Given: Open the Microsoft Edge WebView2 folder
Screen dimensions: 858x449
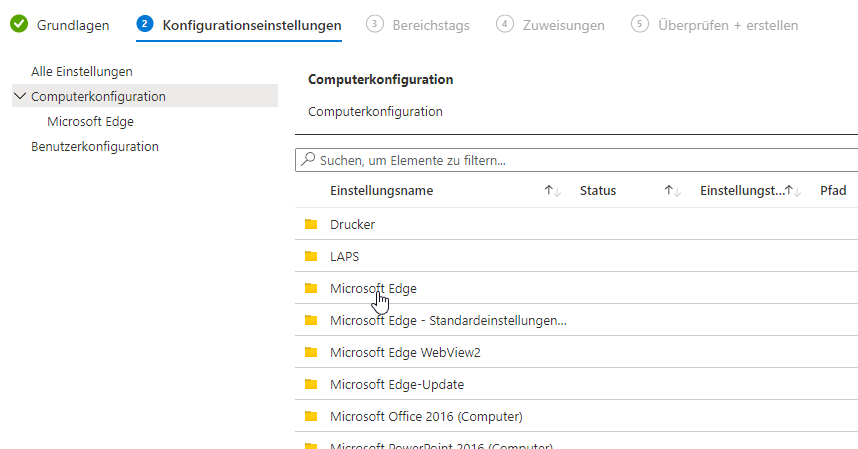Looking at the screenshot, I should point(576,352).
